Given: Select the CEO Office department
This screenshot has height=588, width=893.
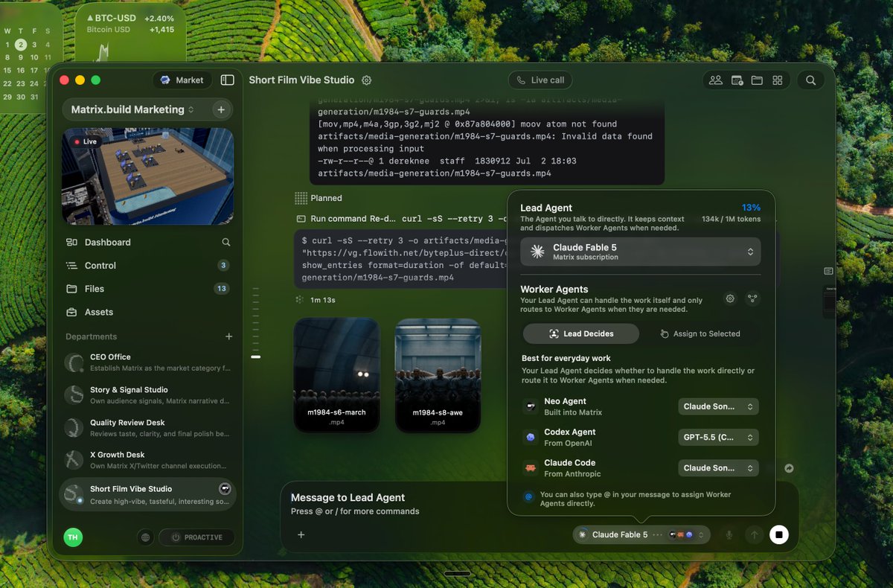Looking at the screenshot, I should pos(147,362).
